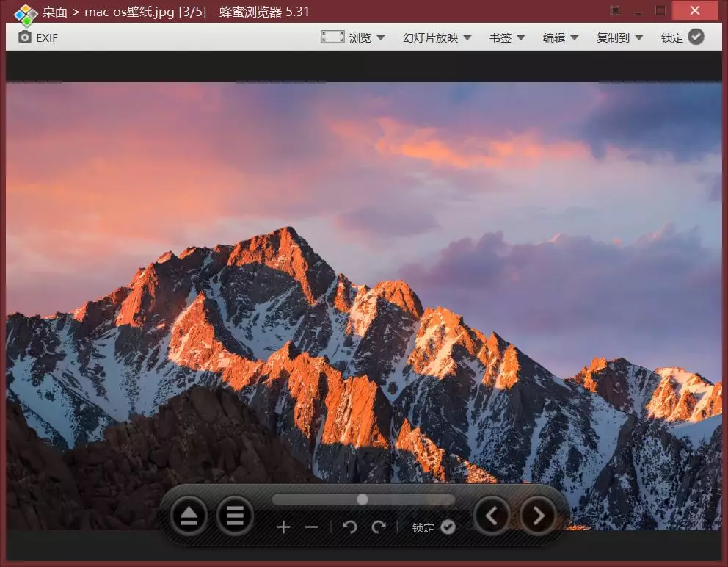Screen dimensions: 728x567
Task: Expand the 书签 dropdown
Action: point(507,37)
